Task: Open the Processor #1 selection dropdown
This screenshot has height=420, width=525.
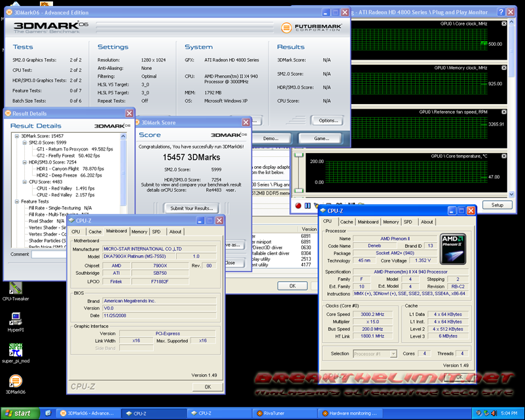Action: tap(393, 354)
